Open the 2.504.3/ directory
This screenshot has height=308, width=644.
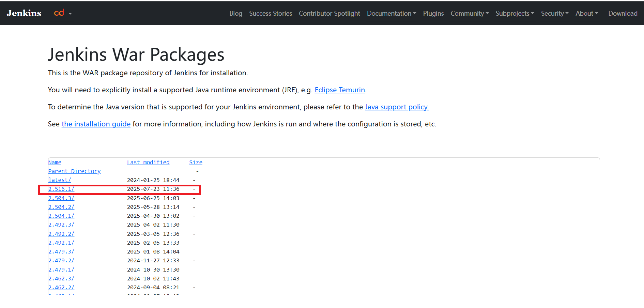[x=61, y=198]
